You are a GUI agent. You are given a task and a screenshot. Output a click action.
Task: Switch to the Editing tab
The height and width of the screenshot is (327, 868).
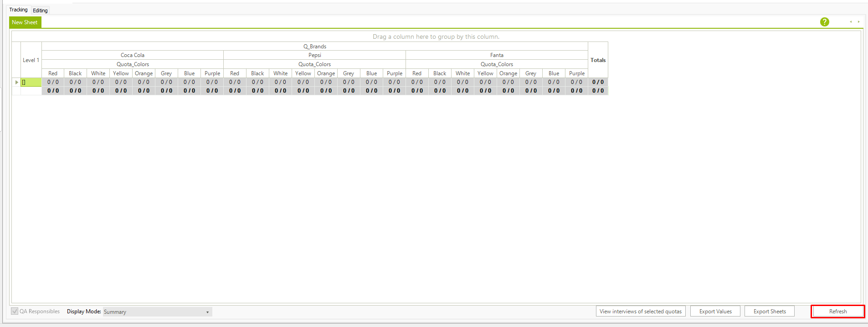click(x=40, y=10)
